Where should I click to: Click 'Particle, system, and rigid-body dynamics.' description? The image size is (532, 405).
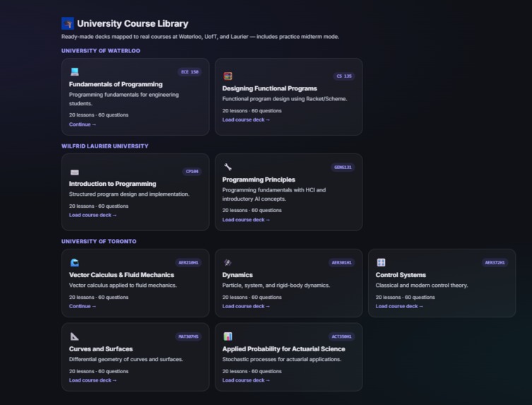pos(276,285)
